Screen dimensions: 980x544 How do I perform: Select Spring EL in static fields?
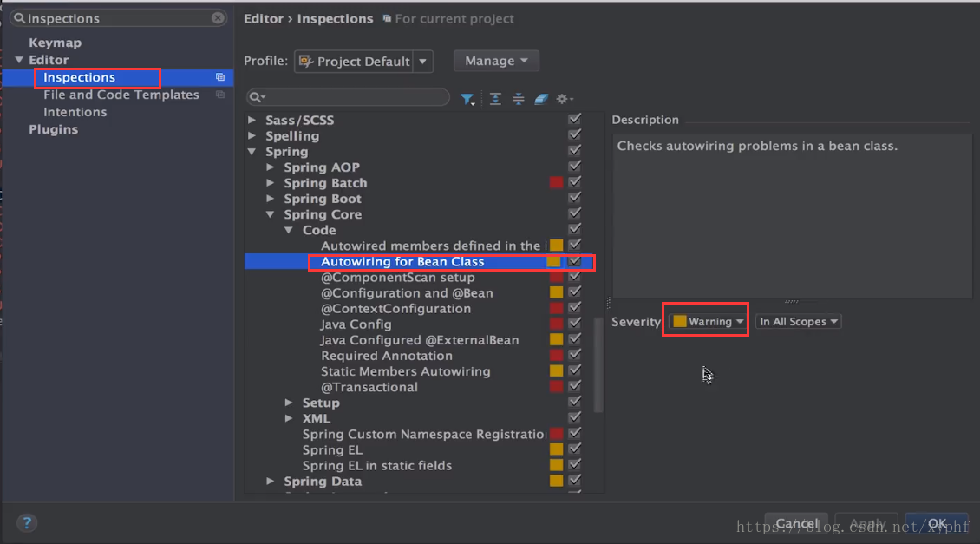[x=377, y=466]
